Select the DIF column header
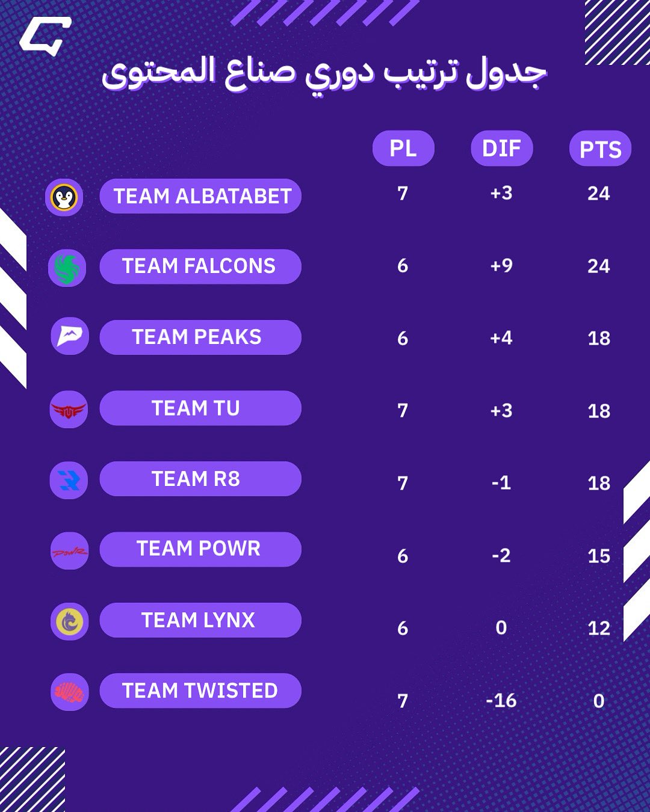The width and height of the screenshot is (650, 812). pos(502,148)
